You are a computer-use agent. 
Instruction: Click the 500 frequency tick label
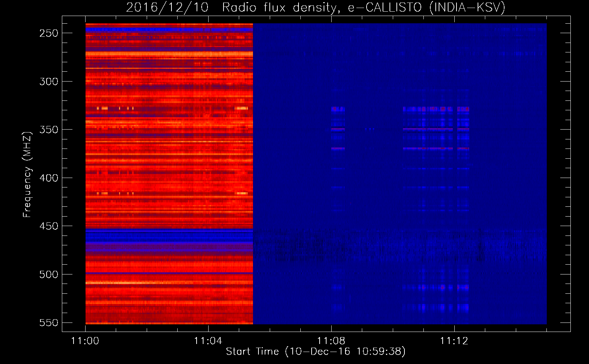pyautogui.click(x=49, y=274)
